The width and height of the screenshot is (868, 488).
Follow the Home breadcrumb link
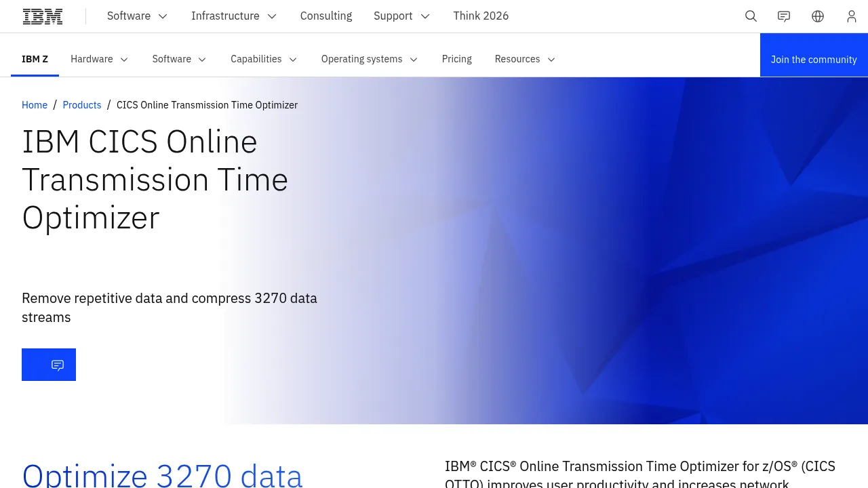(x=35, y=105)
